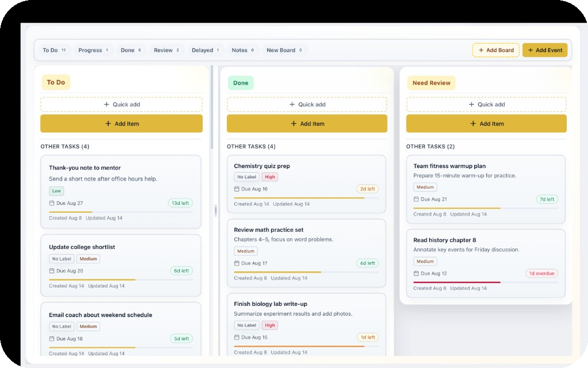The height and width of the screenshot is (368, 588).
Task: Click plus icon of Done Quick add
Action: 292,105
